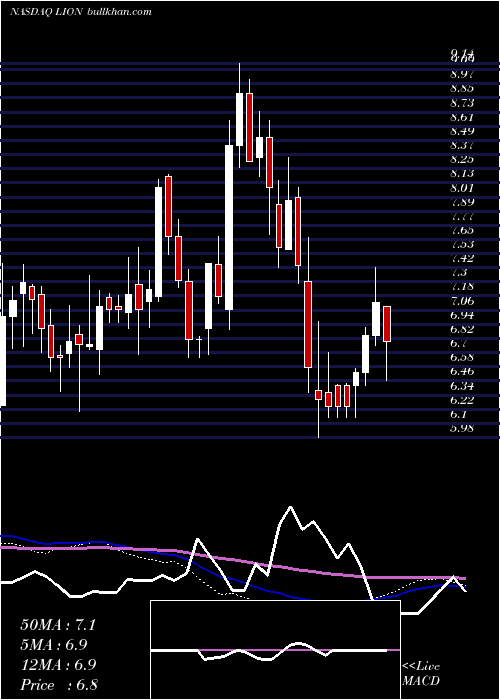Image resolution: width=500 pixels, height=700 pixels.
Task: Select the 7.77 price axis label
Action: tap(462, 216)
